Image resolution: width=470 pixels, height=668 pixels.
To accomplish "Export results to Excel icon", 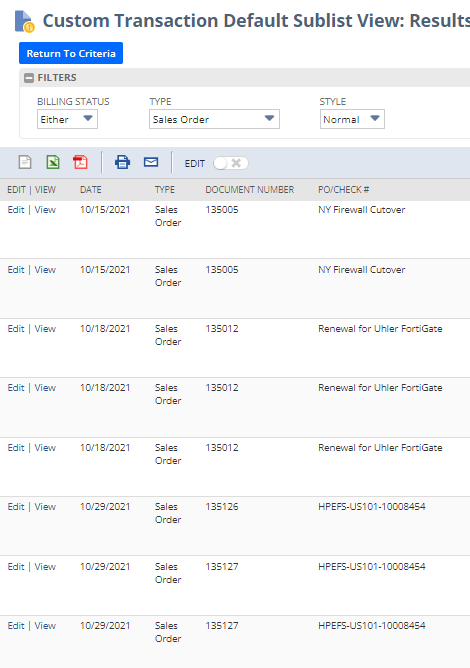I will (x=53, y=162).
